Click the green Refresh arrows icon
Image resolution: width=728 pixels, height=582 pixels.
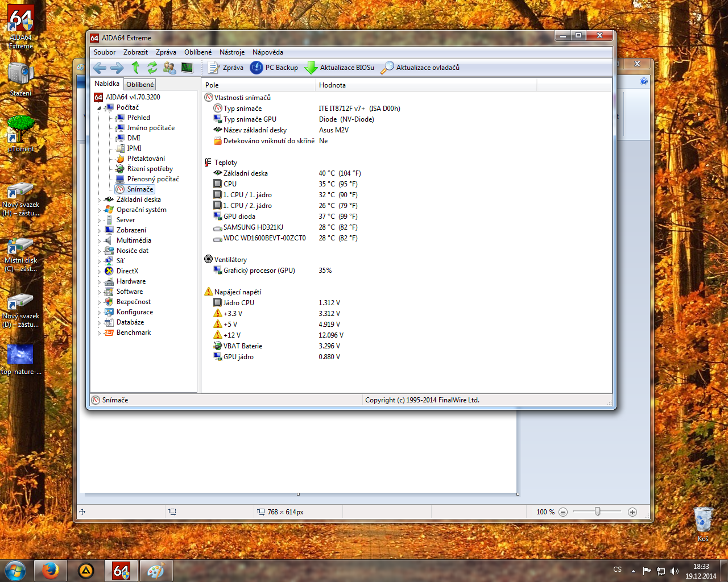click(152, 68)
